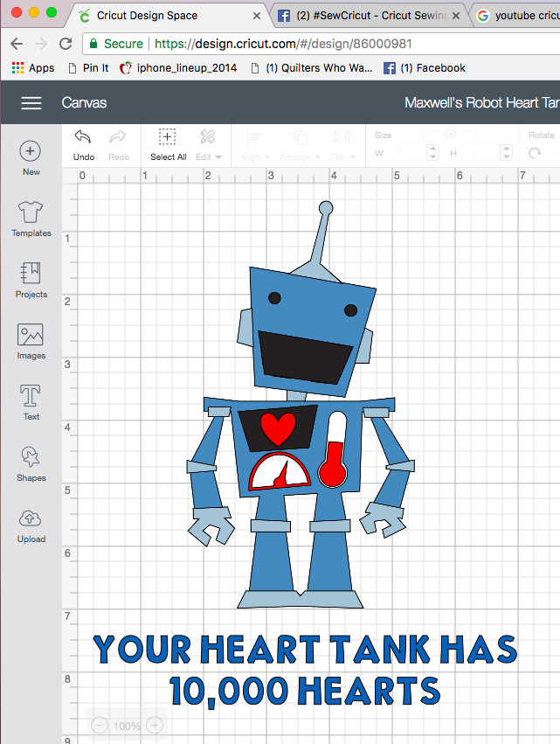Viewport: 560px width, 744px height.
Task: Open Quilters Who Wa... bookmark
Action: [x=312, y=68]
